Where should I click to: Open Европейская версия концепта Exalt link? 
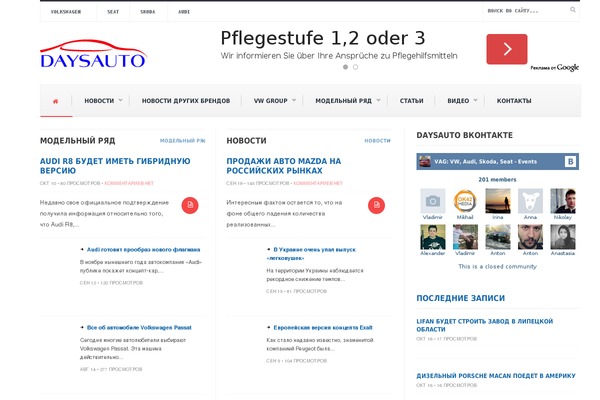[x=323, y=328]
